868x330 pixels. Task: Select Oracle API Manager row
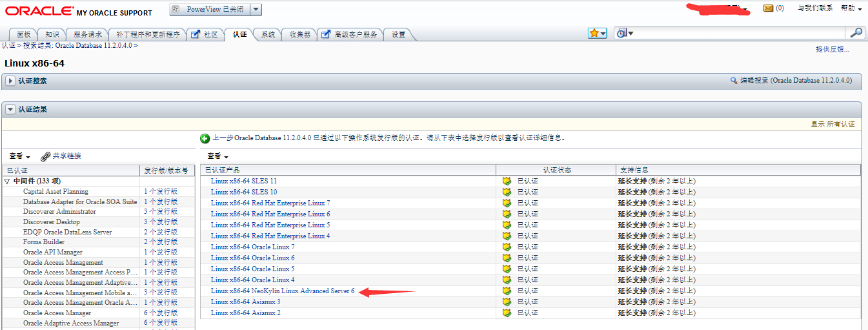tap(98, 252)
